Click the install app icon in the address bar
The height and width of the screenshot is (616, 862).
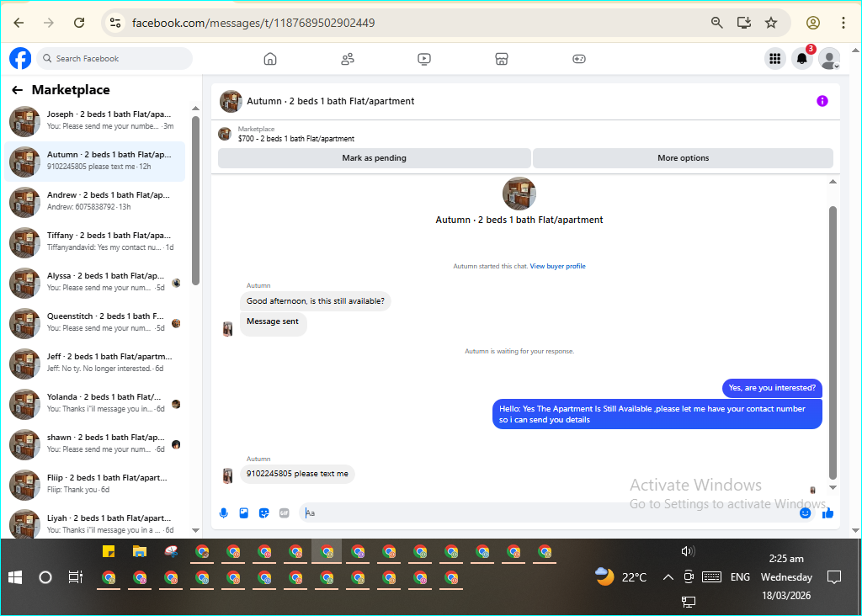point(744,23)
